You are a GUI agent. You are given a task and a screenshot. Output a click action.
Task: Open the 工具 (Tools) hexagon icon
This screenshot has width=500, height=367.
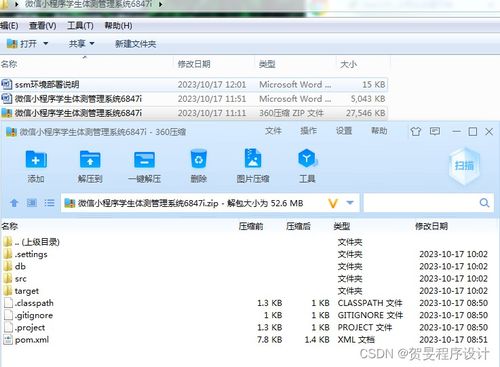[307, 159]
